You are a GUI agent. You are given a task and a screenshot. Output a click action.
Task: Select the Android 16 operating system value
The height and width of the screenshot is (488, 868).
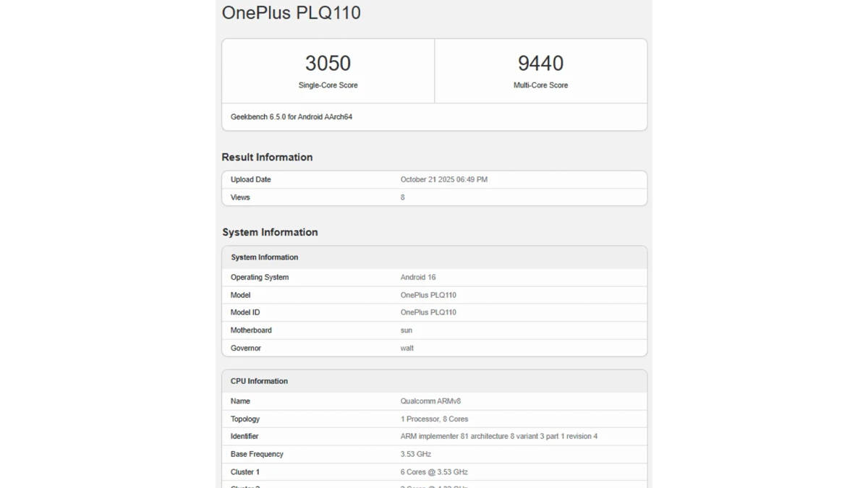418,278
